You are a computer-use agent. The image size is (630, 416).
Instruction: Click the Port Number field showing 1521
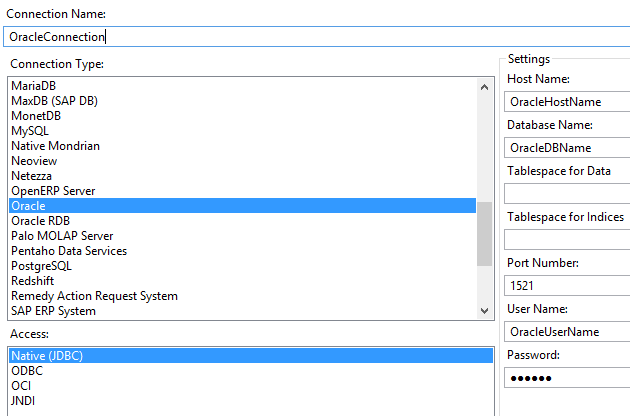click(x=567, y=285)
